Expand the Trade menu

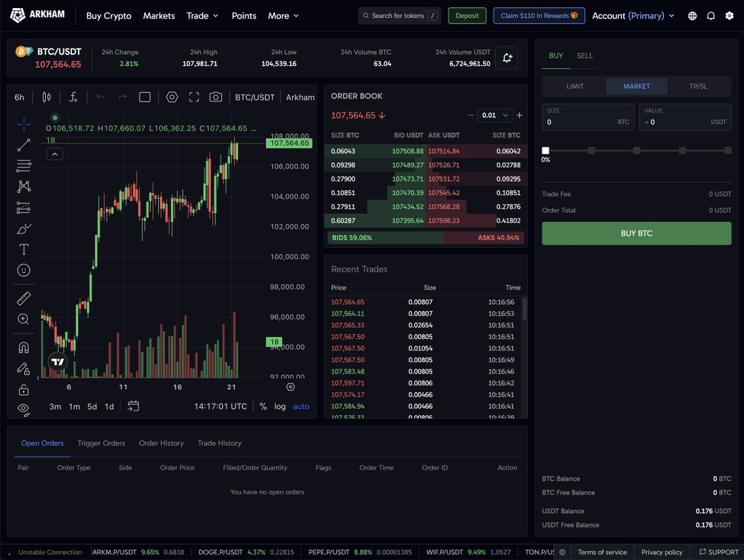203,15
